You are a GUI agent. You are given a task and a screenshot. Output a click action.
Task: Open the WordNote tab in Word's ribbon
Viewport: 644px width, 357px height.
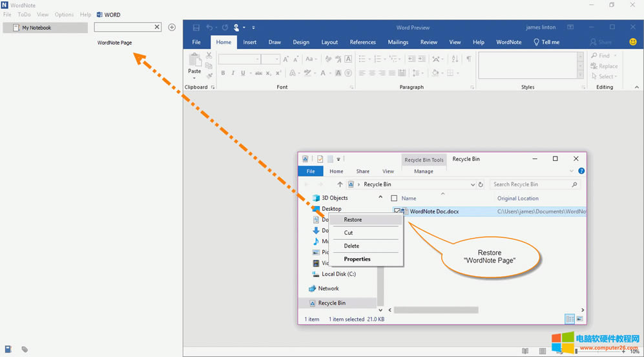[508, 42]
